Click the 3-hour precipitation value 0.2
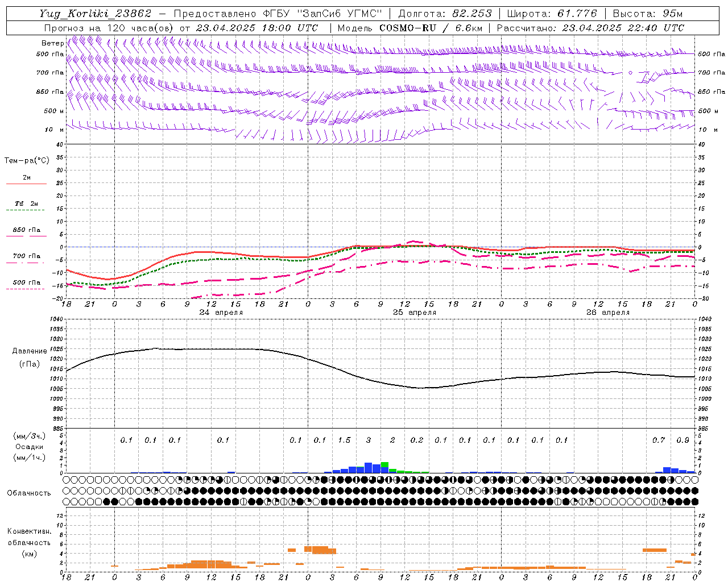728x582 pixels. (417, 440)
